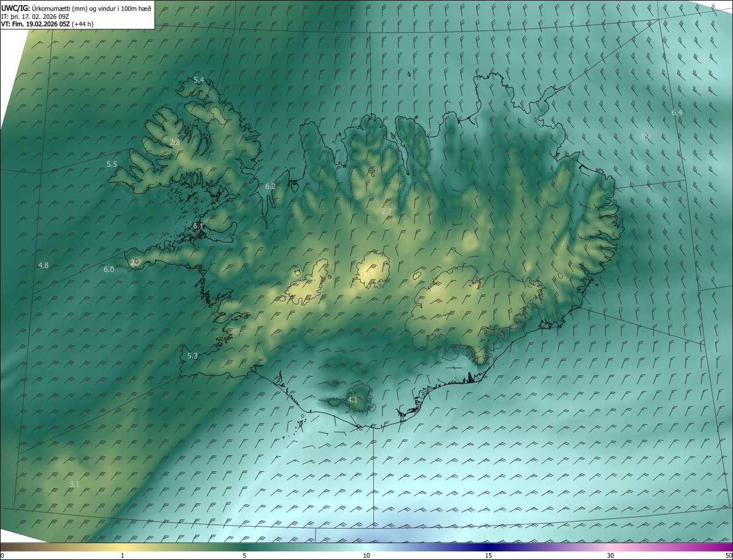Screen dimensions: 733x560
Task: Click the 6.4 value label on the map
Action: [677, 113]
